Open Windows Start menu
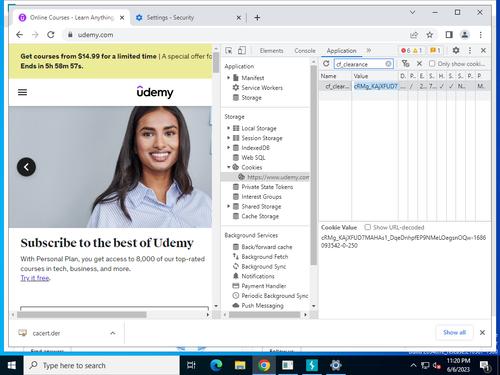The image size is (500, 375). 12,365
